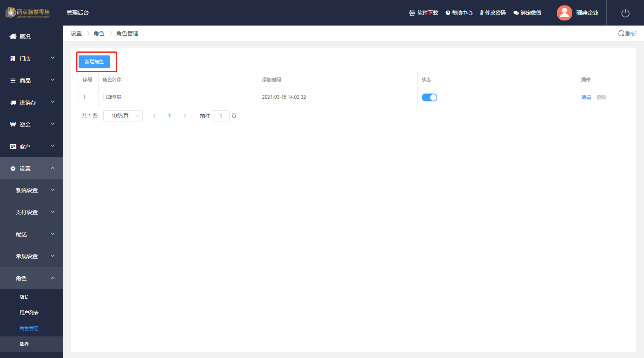Click the 新增角色 button
Screen dimensions: 644x358
[x=94, y=62]
